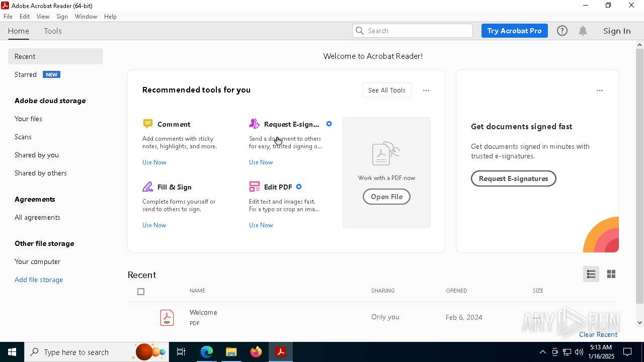Click the Fill & Sign pen icon
Viewport: 644px width, 362px height.
pyautogui.click(x=147, y=187)
